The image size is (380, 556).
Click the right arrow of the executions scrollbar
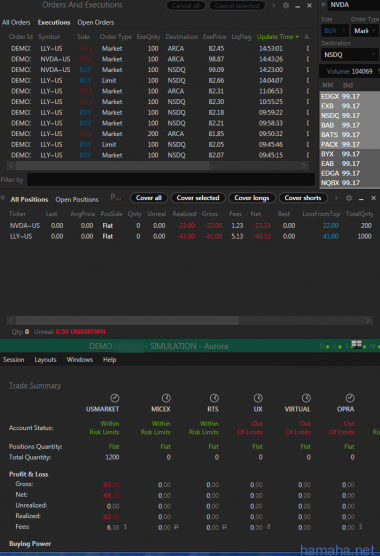point(304,166)
